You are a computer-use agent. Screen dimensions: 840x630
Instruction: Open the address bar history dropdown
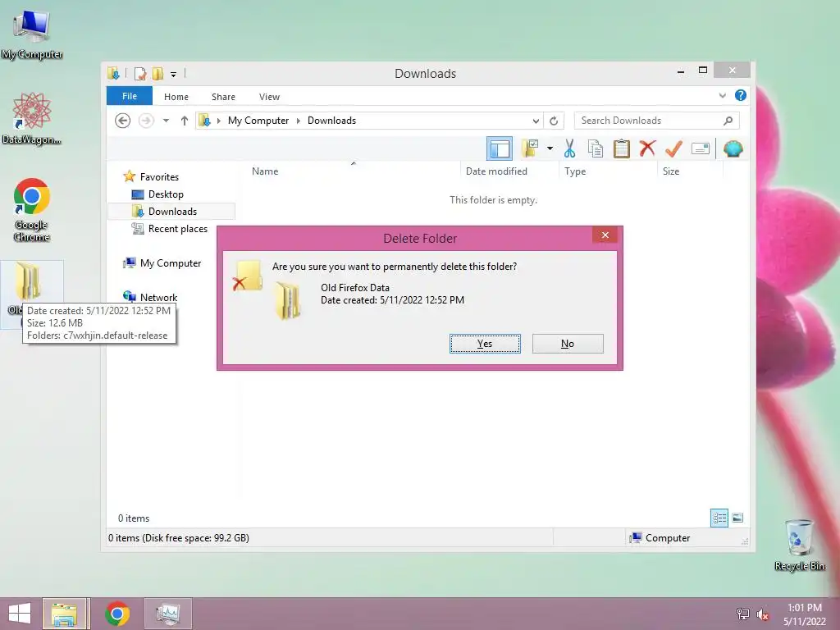(536, 121)
